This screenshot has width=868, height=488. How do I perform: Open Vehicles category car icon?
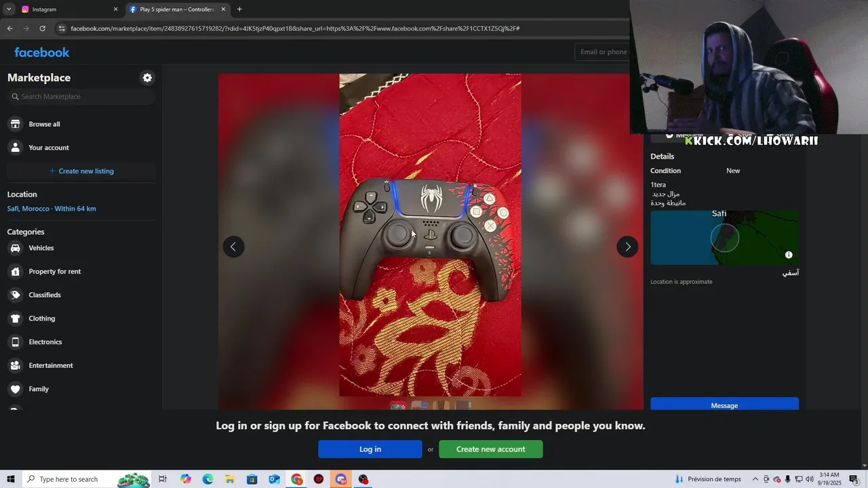click(x=16, y=248)
